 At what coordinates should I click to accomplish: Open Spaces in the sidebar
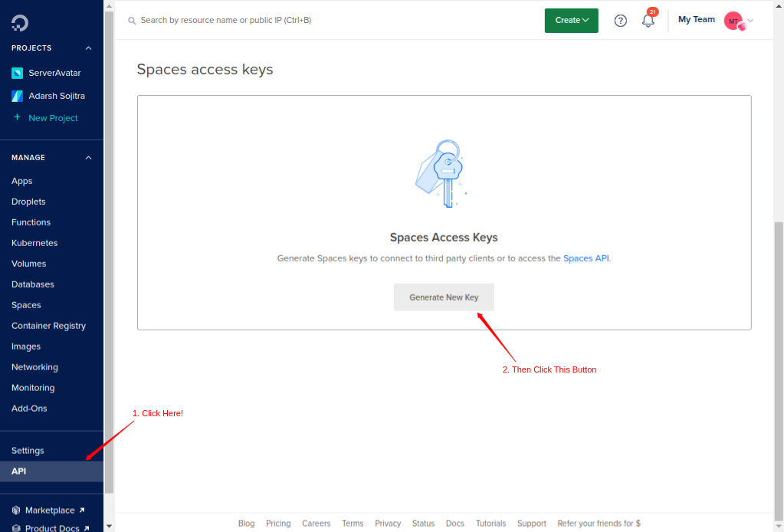[26, 305]
